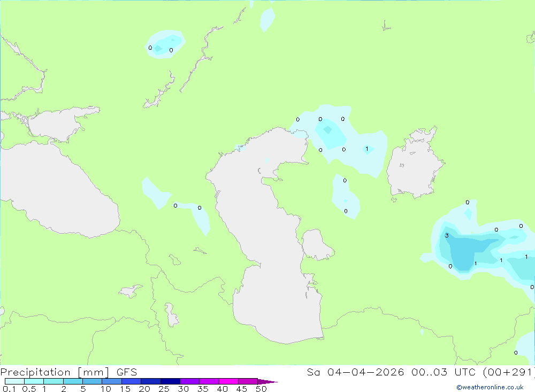Select the 45–50 mm legend color swatch
The height and width of the screenshot is (392, 535).
pyautogui.click(x=248, y=381)
